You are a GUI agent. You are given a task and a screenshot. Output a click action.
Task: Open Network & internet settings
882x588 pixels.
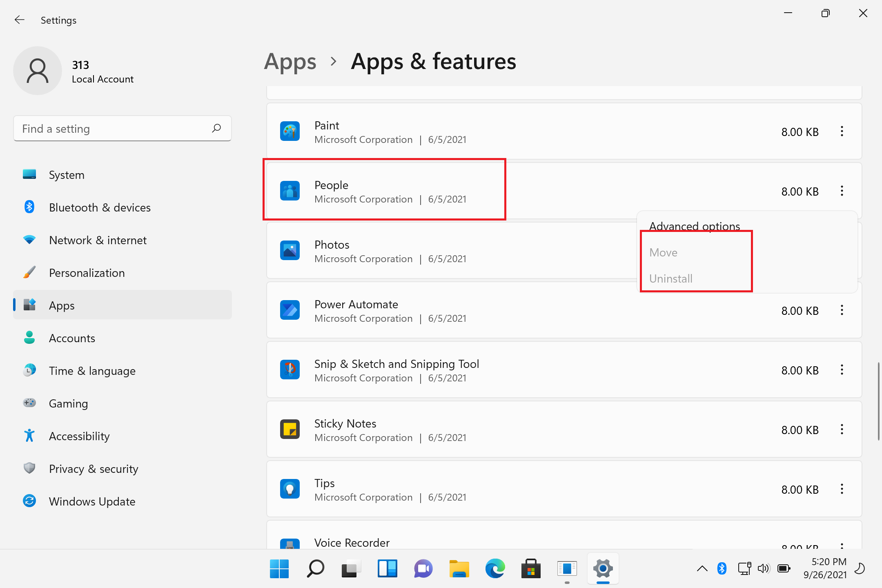pos(122,240)
